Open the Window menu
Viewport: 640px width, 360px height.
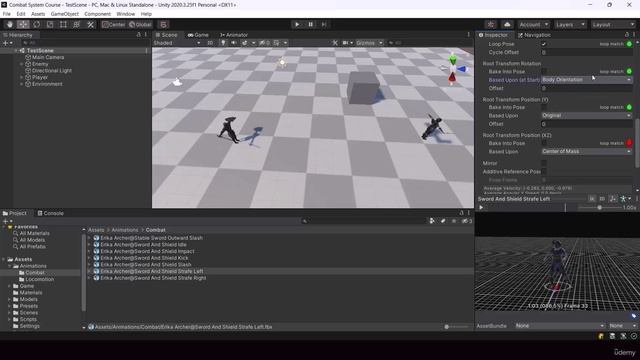[x=126, y=14]
